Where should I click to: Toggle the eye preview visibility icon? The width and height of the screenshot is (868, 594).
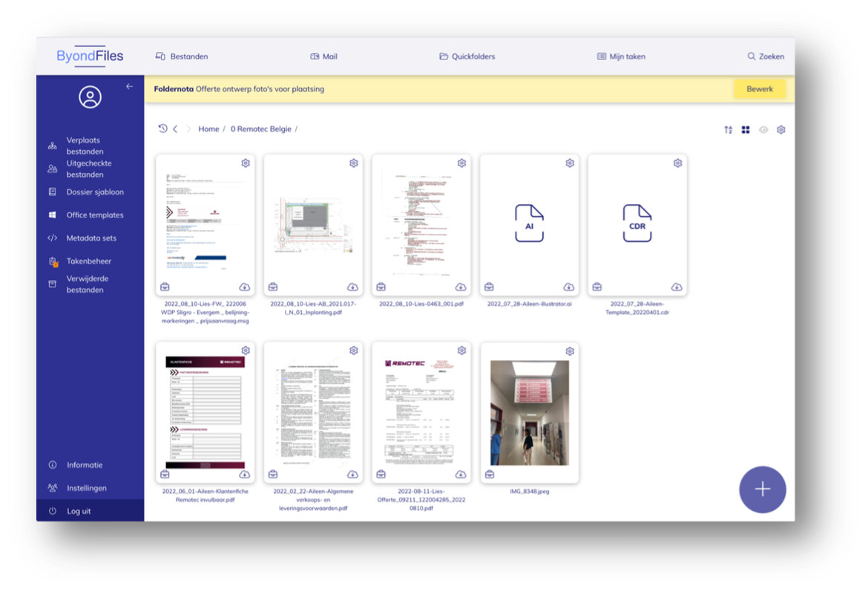point(763,130)
